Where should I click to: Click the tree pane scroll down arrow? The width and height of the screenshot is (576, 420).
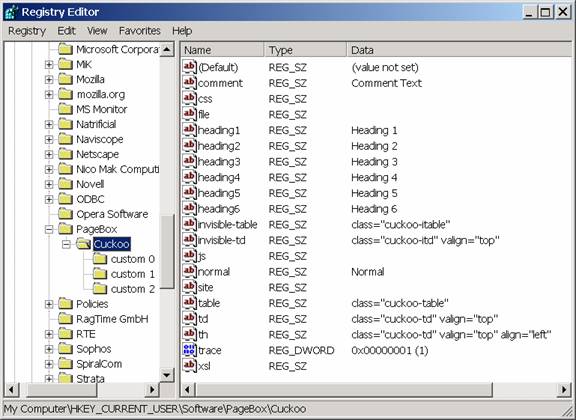(167, 375)
